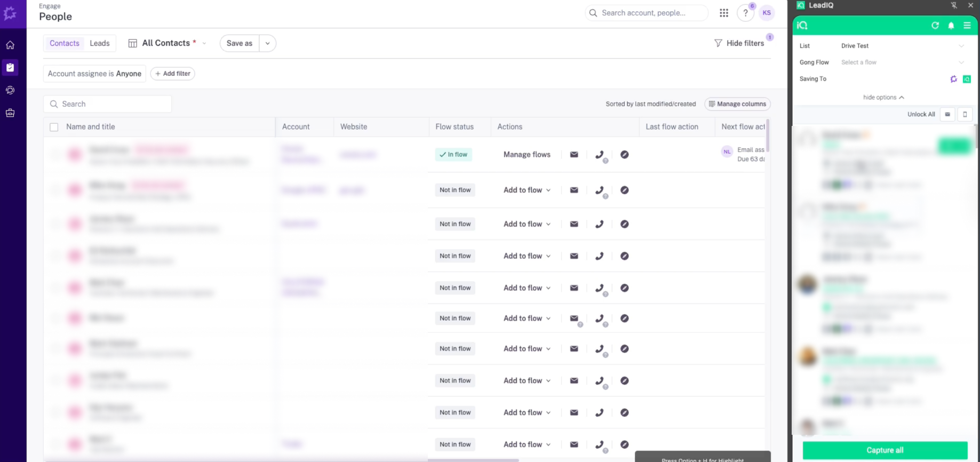
Task: Edit the Account assignee is Anyone filter
Action: click(94, 74)
